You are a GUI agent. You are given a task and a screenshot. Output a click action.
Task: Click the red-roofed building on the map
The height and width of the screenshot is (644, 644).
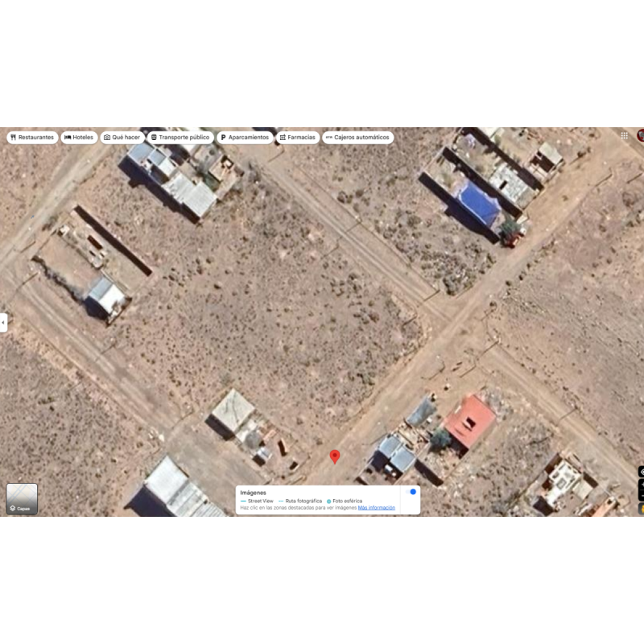473,419
